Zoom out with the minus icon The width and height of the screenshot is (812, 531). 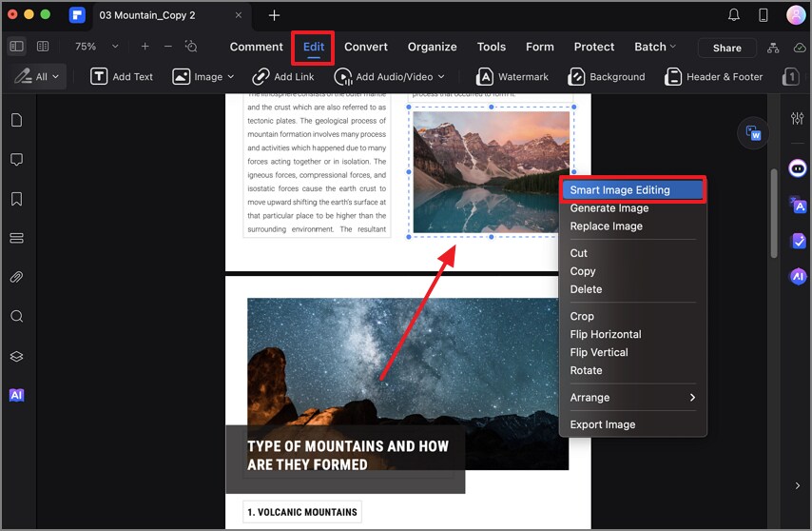tap(168, 47)
